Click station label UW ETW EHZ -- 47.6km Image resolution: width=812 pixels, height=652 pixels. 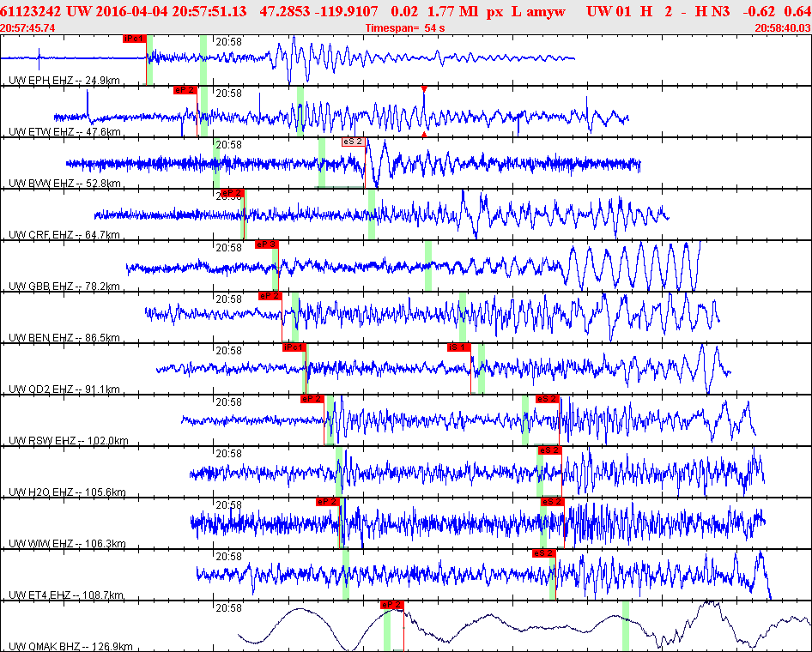[x=64, y=131]
